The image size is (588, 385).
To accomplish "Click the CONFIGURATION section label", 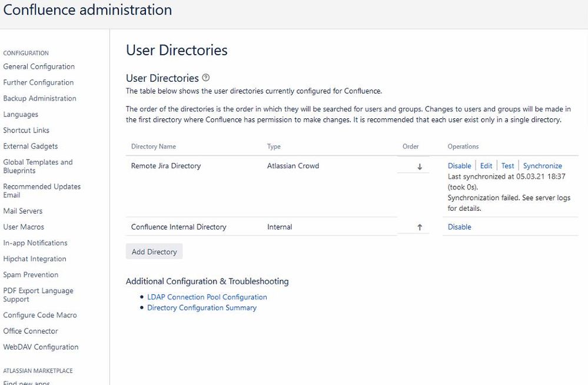I will coord(26,54).
